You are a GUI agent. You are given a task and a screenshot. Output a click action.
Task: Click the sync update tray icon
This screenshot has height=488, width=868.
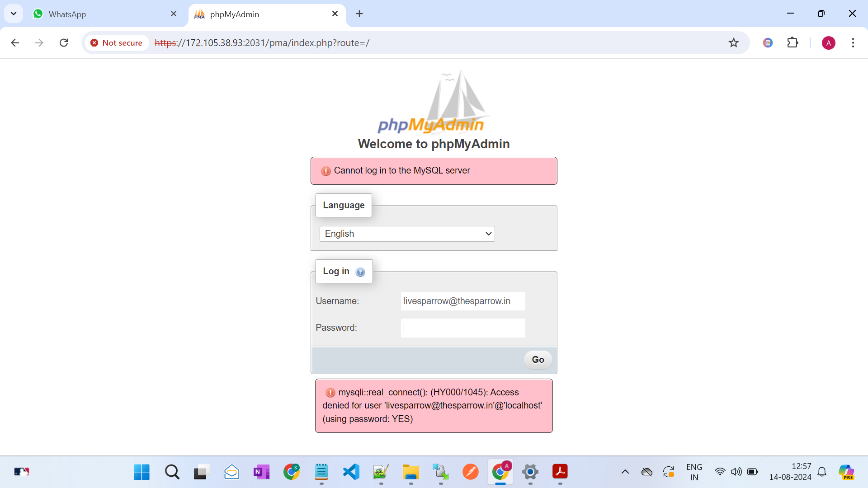669,472
